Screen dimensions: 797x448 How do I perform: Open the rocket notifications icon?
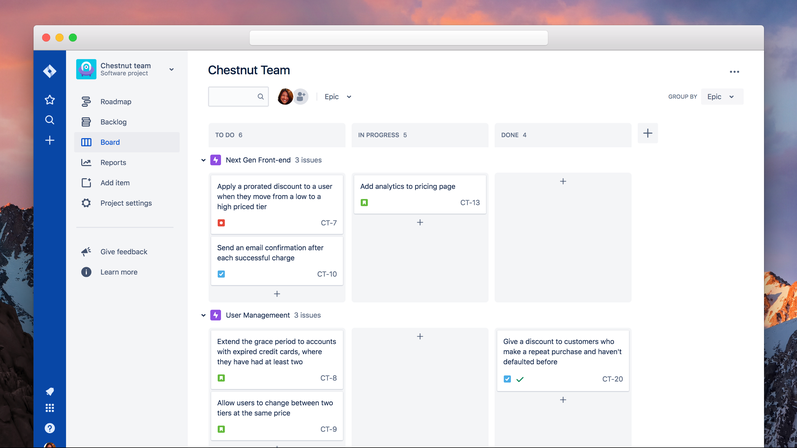click(49, 391)
